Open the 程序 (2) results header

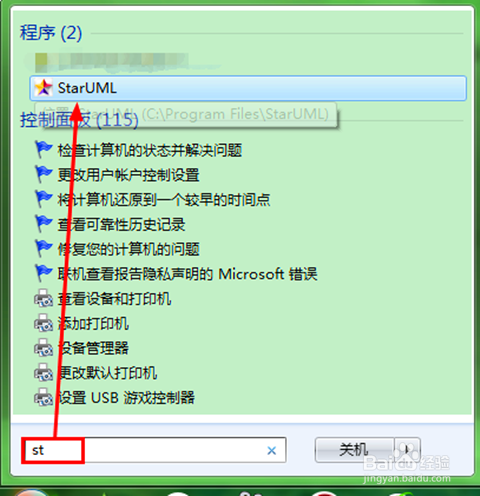coord(51,33)
